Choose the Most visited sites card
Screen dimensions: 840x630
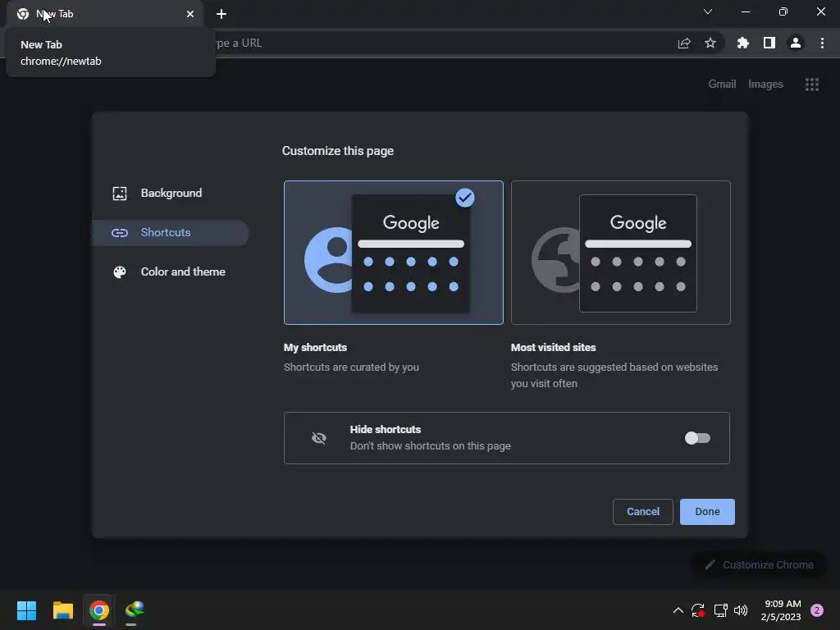pyautogui.click(x=620, y=253)
